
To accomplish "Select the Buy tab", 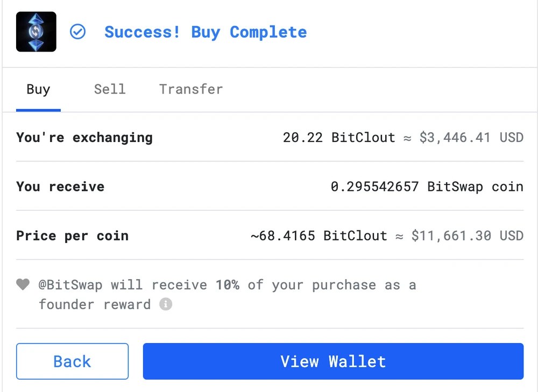I will [38, 89].
